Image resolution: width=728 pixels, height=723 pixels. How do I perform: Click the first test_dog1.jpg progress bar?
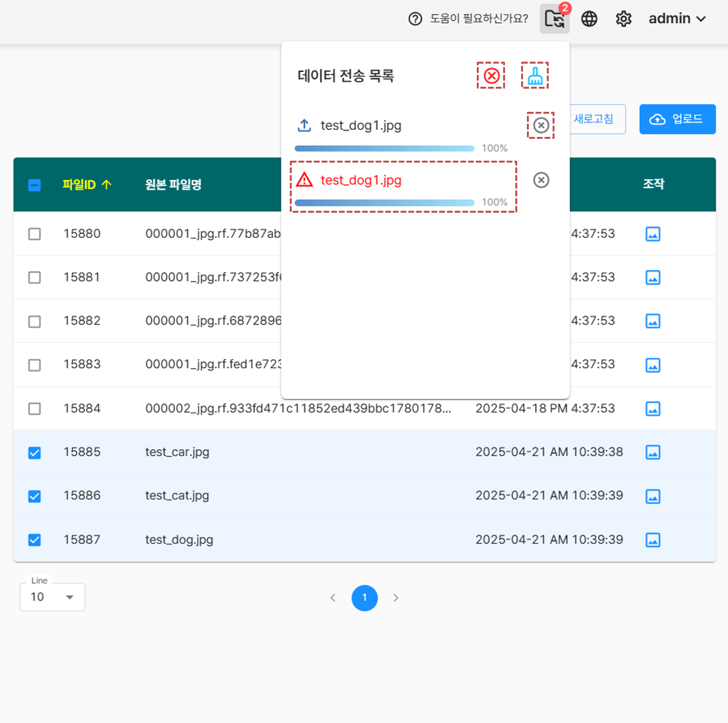pyautogui.click(x=384, y=148)
